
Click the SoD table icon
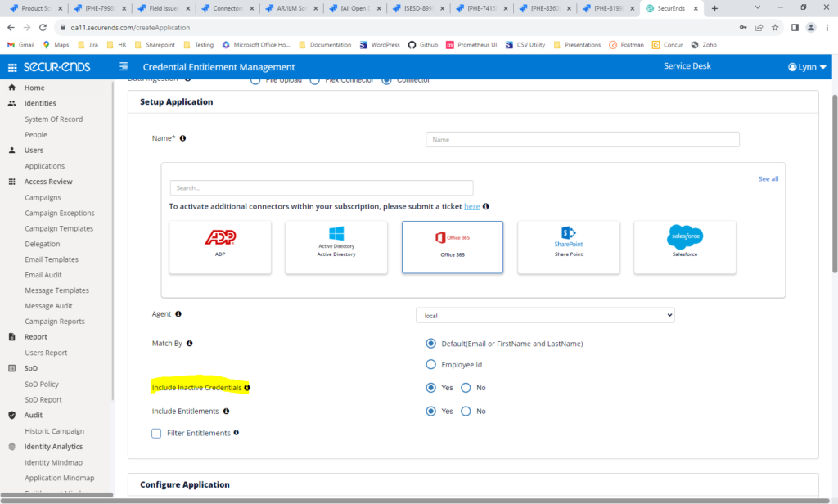point(11,368)
